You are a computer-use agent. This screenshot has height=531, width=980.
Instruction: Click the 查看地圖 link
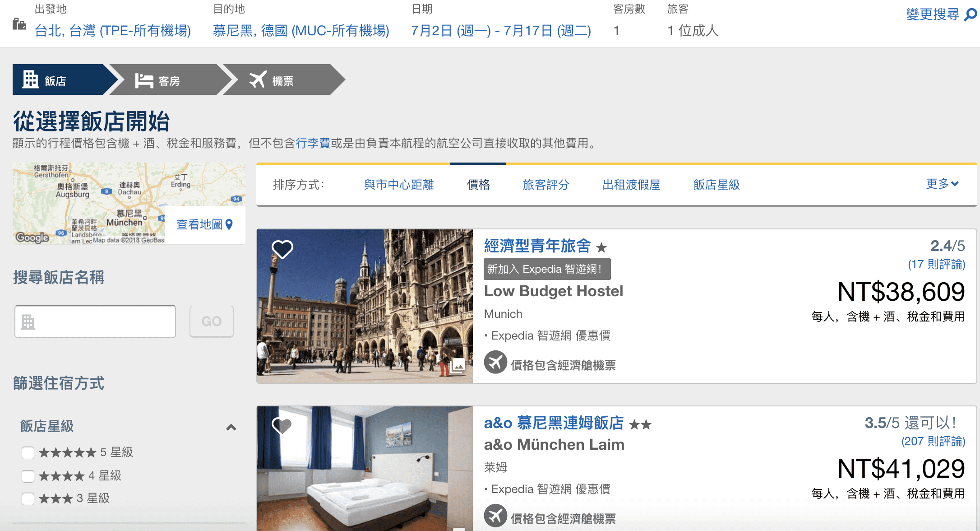(199, 224)
